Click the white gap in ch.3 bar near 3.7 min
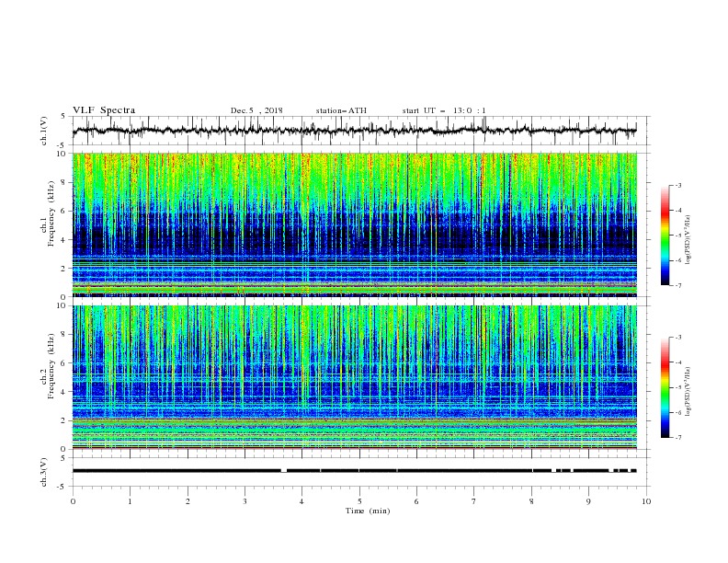 click(284, 471)
